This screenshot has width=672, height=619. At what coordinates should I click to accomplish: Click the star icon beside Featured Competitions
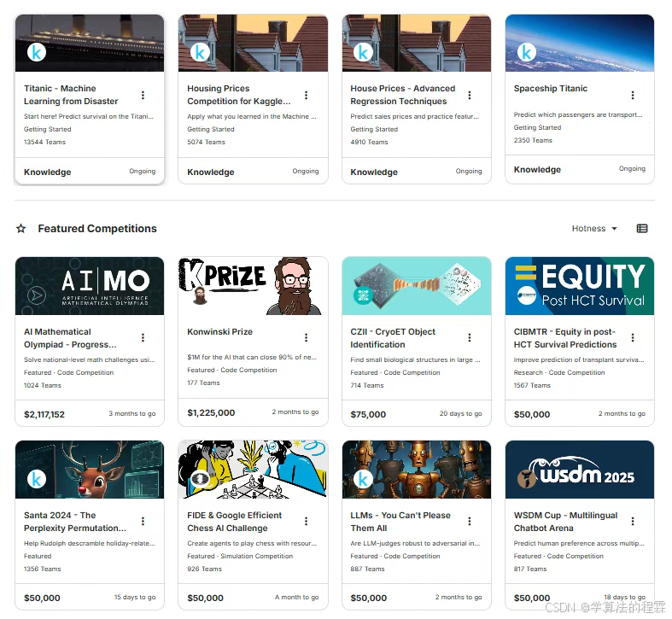21,229
